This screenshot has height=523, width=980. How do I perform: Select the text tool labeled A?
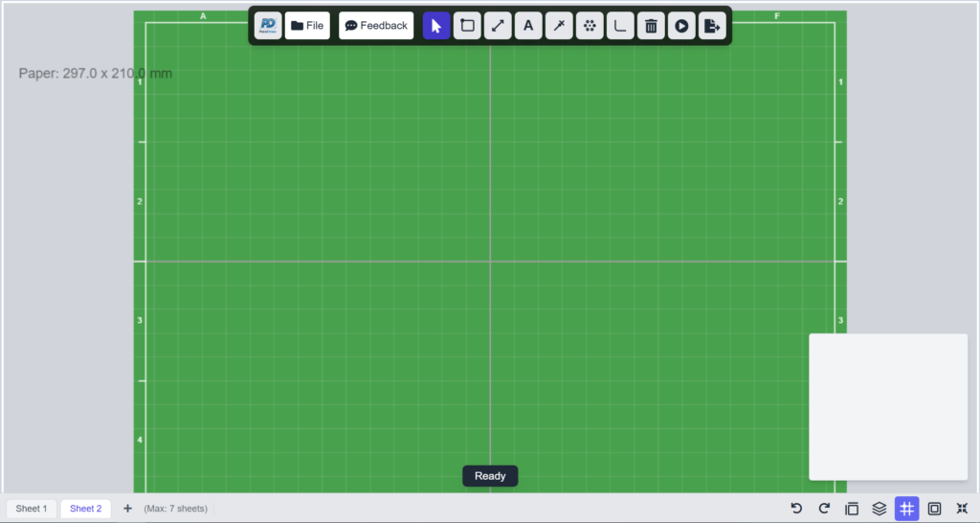[x=528, y=26]
